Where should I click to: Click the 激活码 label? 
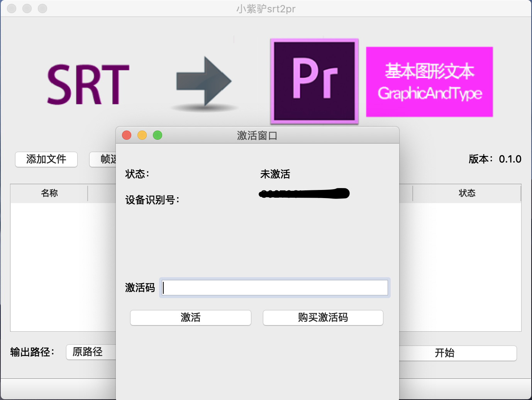[140, 288]
